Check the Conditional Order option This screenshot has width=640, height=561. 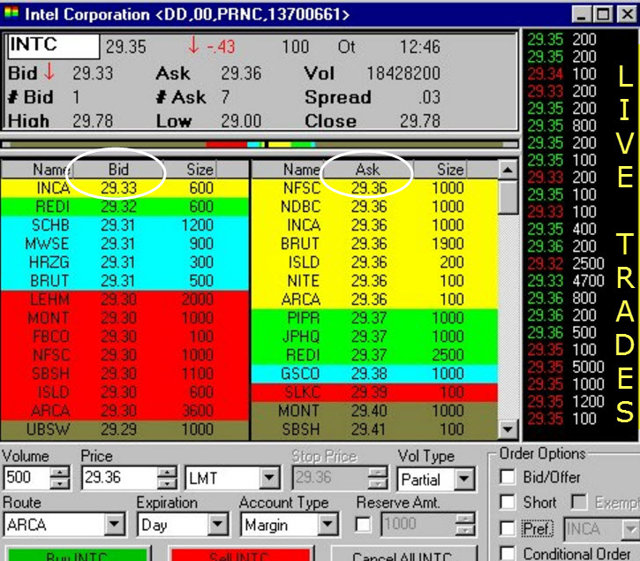pyautogui.click(x=507, y=554)
